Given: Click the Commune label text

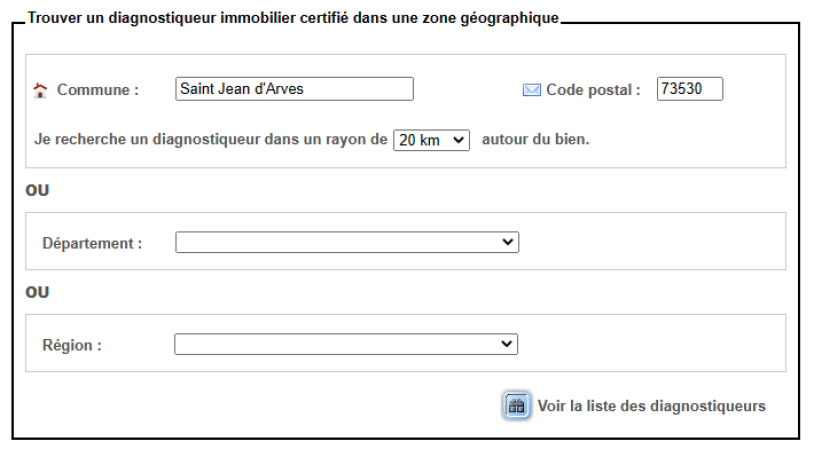Looking at the screenshot, I should tap(97, 90).
